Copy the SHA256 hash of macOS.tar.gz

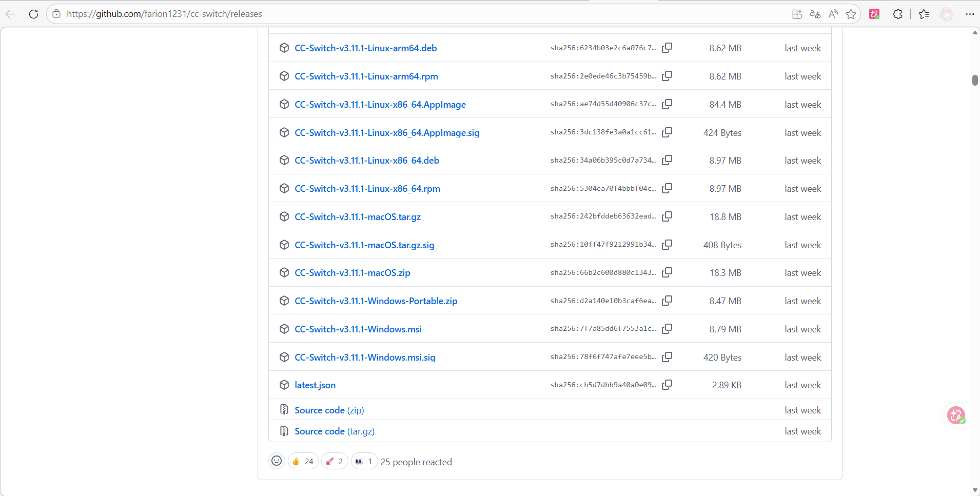pyautogui.click(x=667, y=216)
